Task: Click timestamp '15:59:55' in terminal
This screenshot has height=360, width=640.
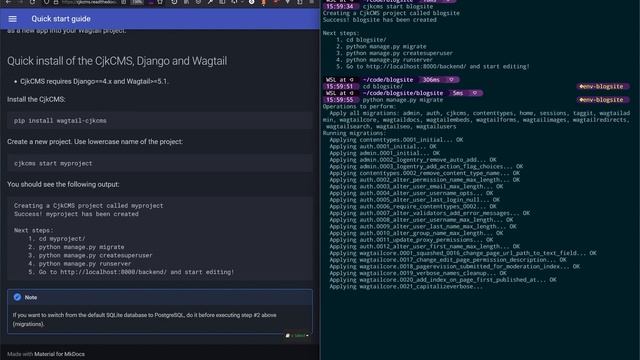Action: click(340, 100)
